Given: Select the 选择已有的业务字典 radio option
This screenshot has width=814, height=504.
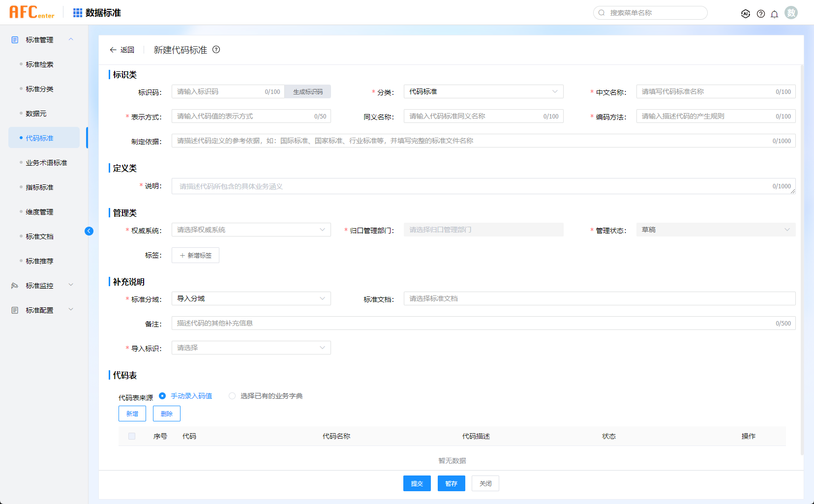Looking at the screenshot, I should pos(232,396).
